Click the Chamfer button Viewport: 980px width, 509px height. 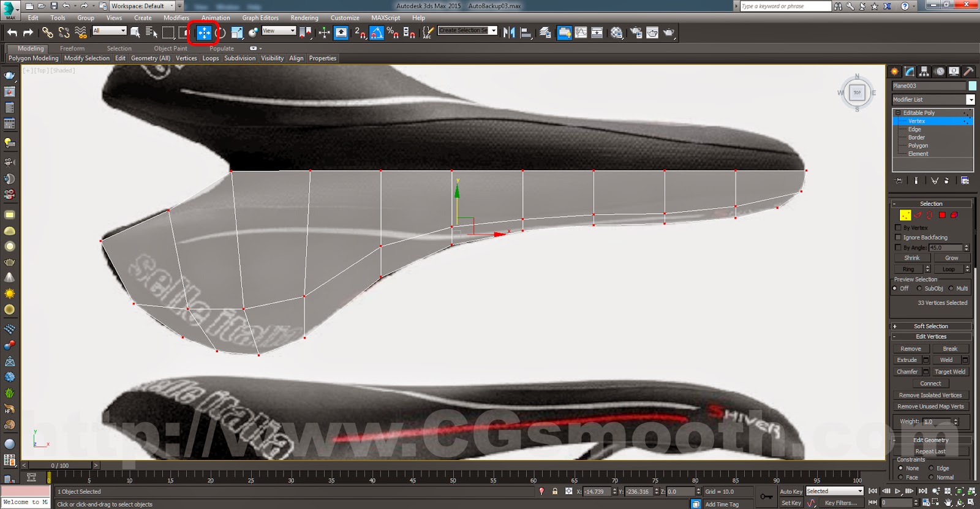click(908, 372)
